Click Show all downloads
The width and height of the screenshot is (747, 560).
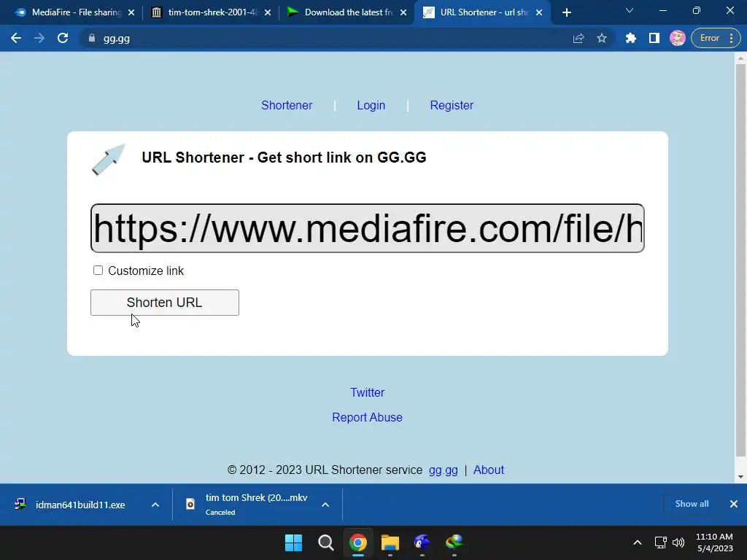(692, 504)
